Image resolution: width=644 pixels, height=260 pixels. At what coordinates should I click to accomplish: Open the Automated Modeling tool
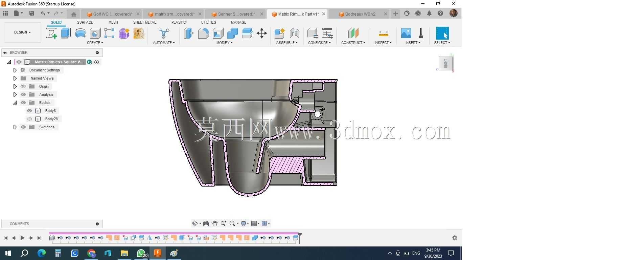[x=164, y=33]
